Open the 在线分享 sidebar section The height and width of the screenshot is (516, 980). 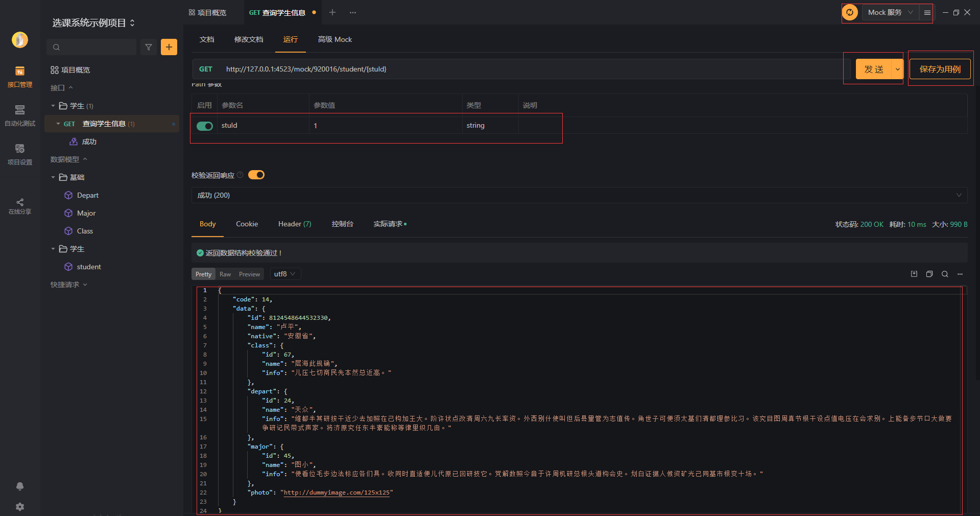[20, 206]
